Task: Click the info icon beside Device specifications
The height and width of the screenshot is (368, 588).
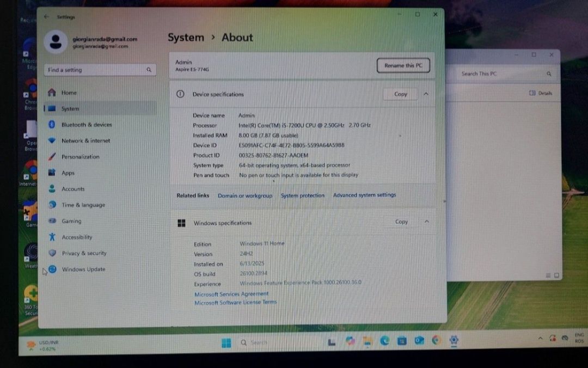Action: (x=180, y=94)
